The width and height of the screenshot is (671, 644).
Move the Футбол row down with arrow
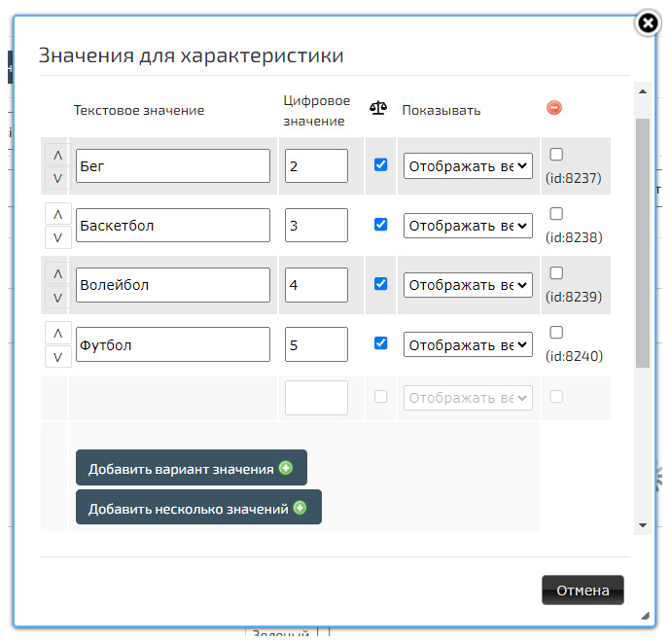pyautogui.click(x=56, y=357)
